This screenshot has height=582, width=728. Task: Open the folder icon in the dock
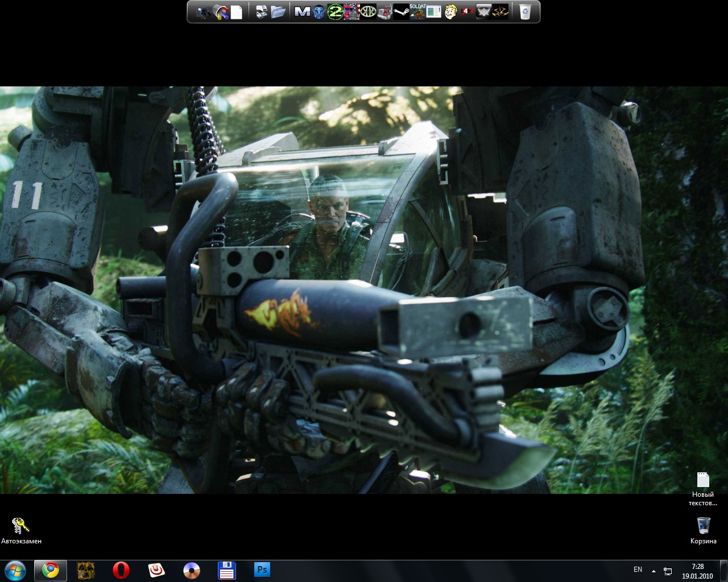278,11
